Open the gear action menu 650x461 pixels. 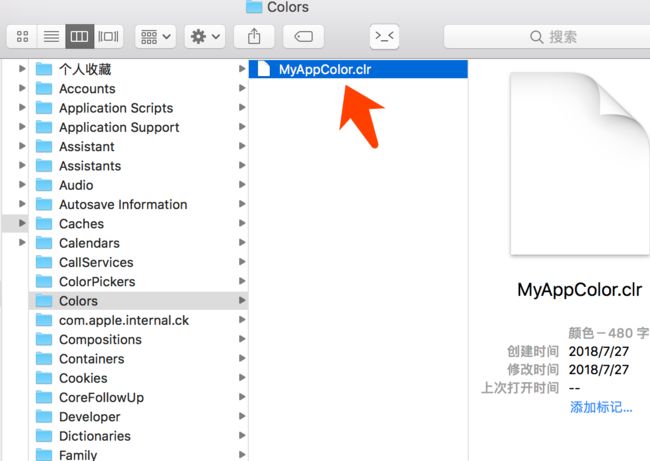coord(205,36)
